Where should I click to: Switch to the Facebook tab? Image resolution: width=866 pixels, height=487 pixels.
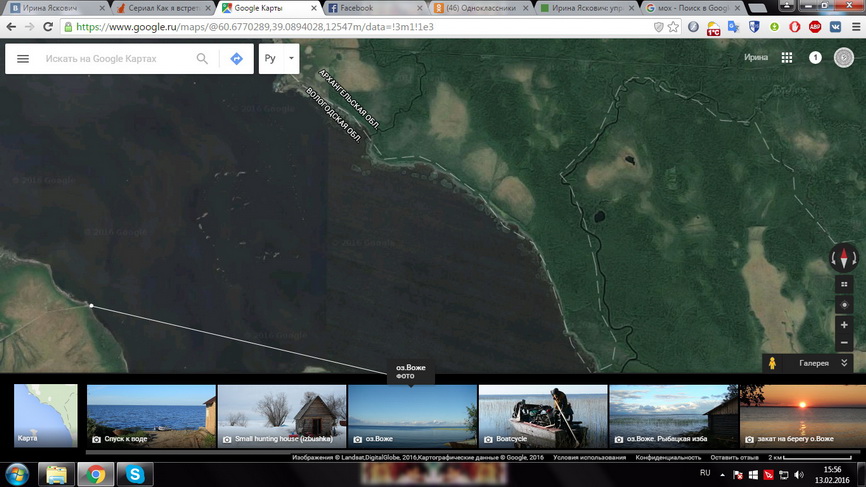tap(376, 8)
